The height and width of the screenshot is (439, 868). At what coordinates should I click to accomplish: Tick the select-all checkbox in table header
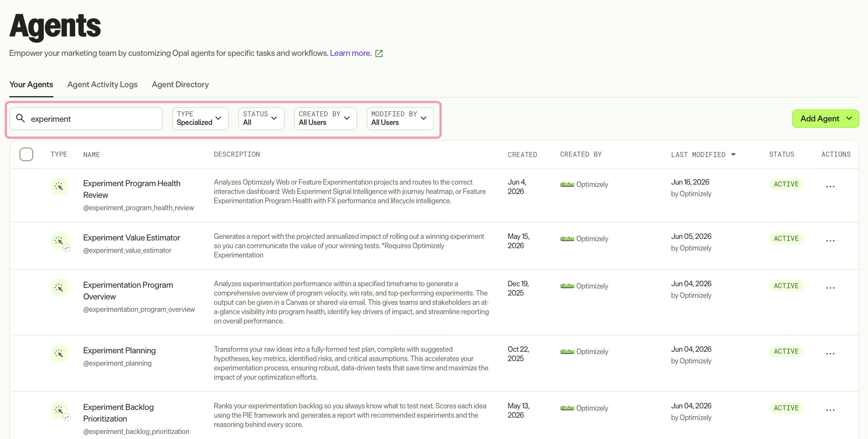[26, 154]
